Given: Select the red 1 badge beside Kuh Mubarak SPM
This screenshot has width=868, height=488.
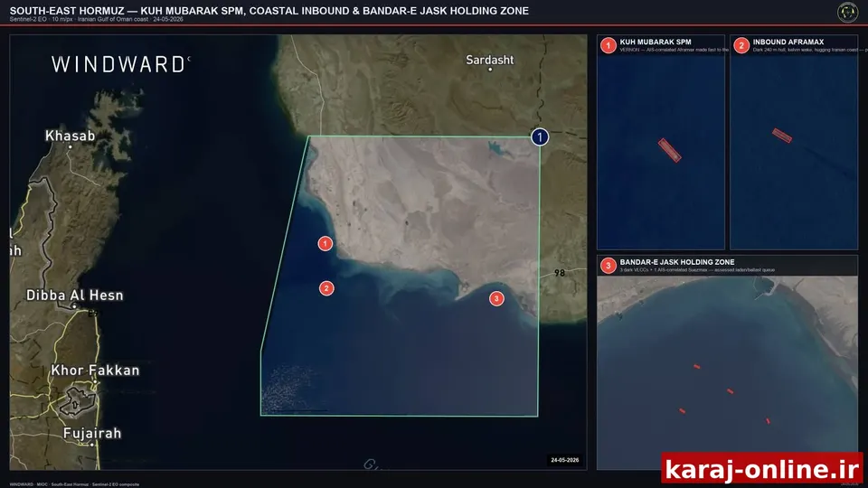Looking at the screenshot, I should click(608, 45).
